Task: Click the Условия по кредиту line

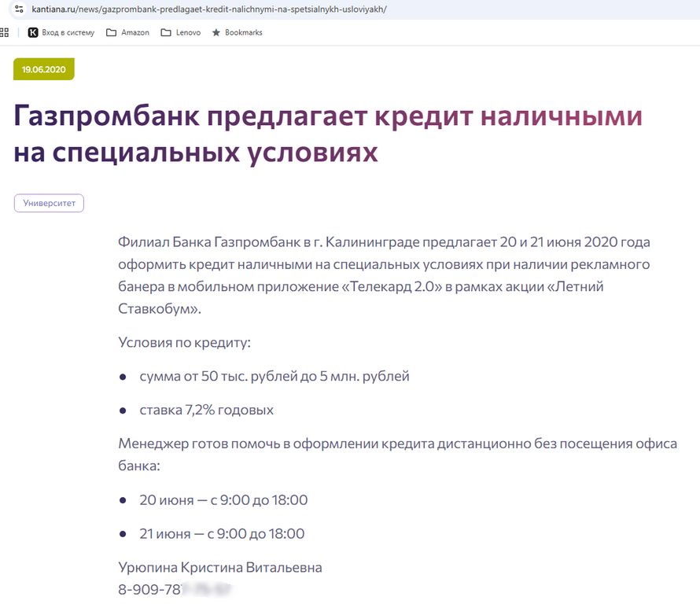Action: coord(184,342)
